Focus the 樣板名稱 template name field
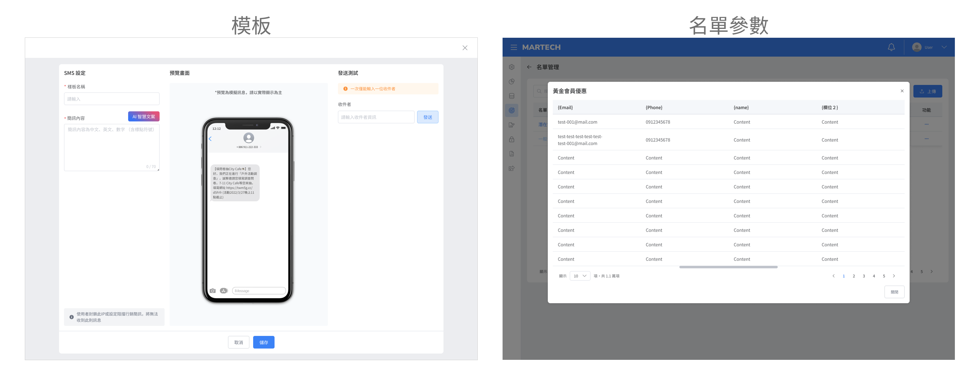The height and width of the screenshot is (385, 980). click(112, 99)
